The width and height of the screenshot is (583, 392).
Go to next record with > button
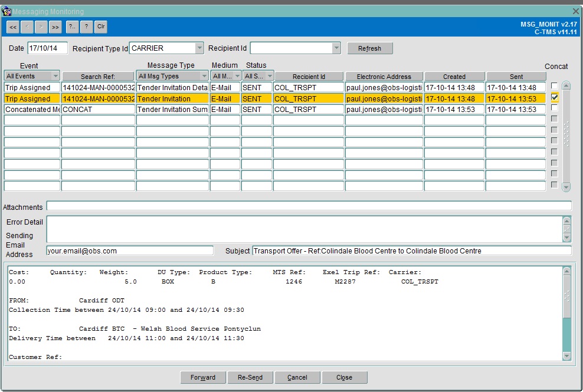pos(41,27)
